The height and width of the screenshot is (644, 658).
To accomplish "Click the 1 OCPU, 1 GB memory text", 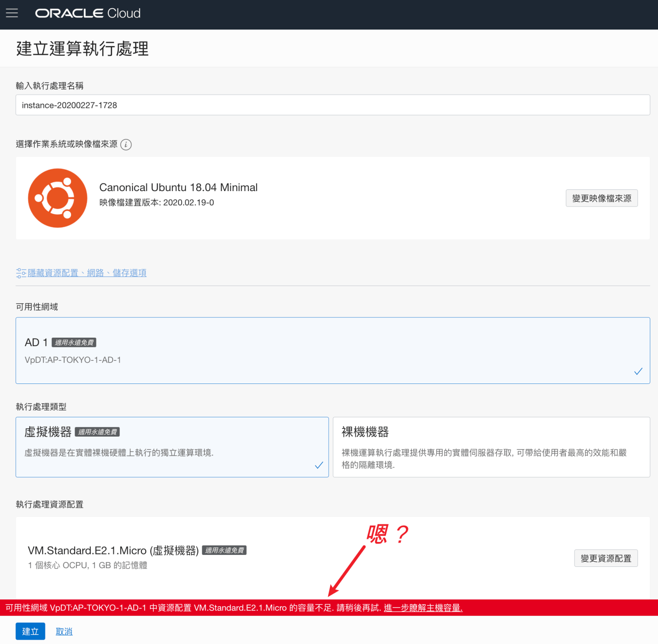I will pyautogui.click(x=88, y=566).
